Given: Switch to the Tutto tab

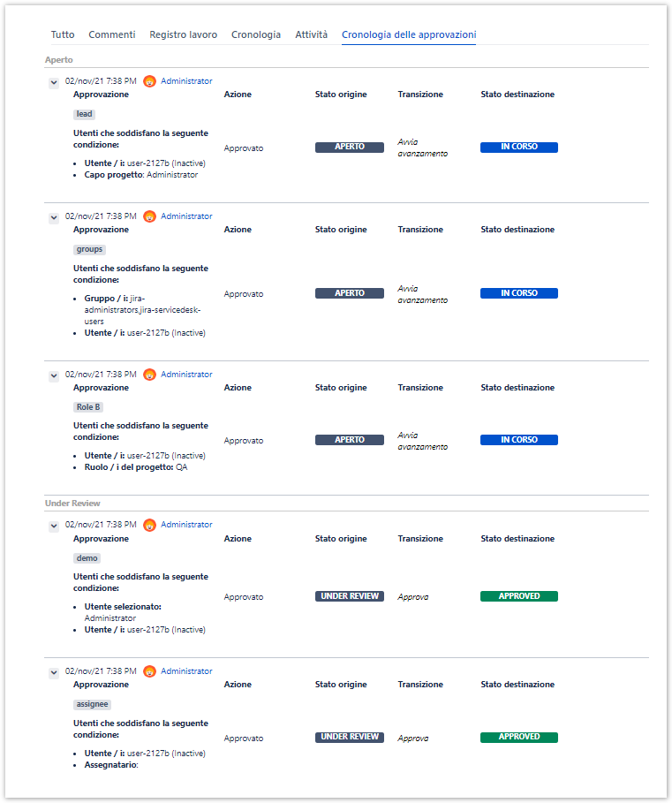Looking at the screenshot, I should pyautogui.click(x=63, y=34).
